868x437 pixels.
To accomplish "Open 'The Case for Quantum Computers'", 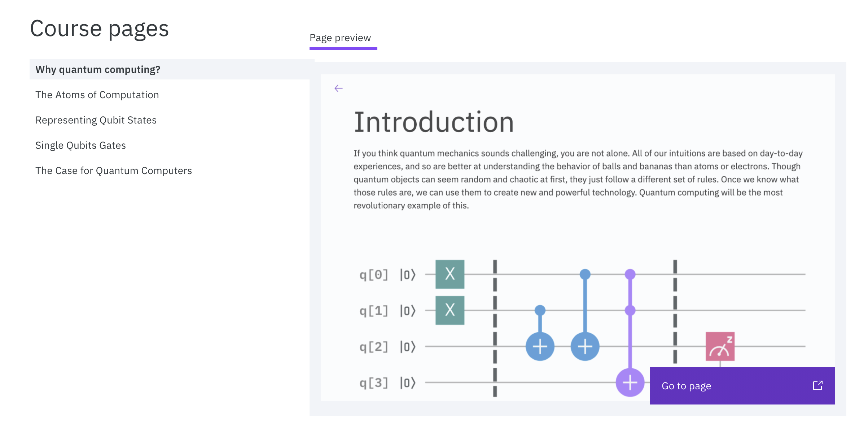I will tap(114, 170).
